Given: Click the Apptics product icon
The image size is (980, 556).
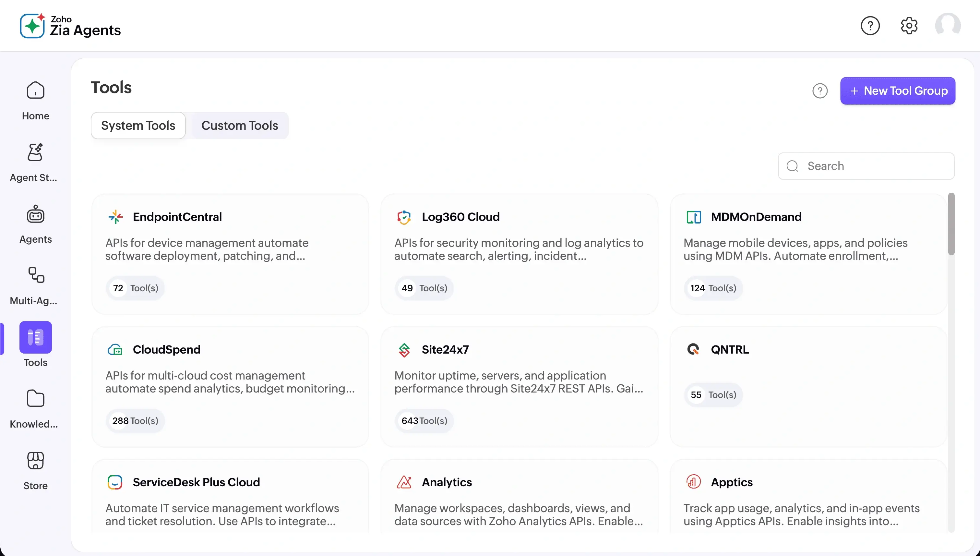Looking at the screenshot, I should tap(693, 482).
